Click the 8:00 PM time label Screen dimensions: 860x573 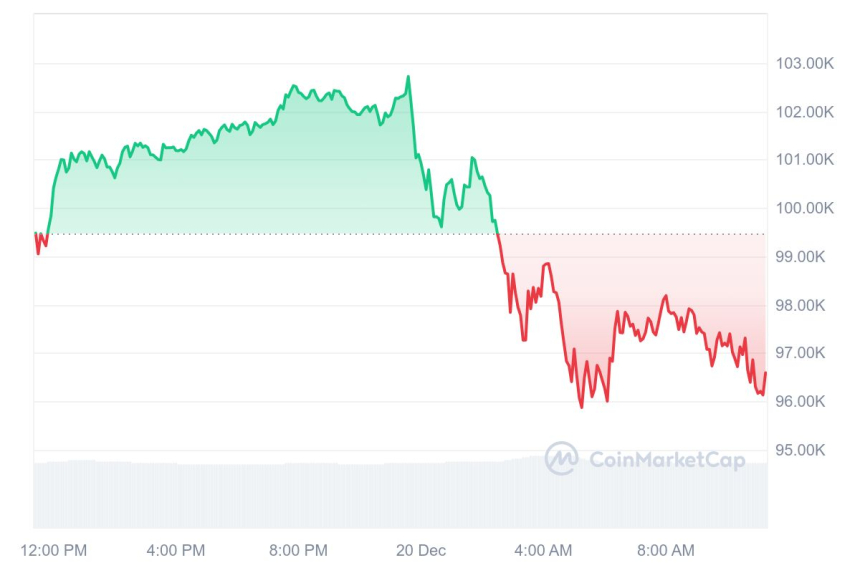coord(298,550)
